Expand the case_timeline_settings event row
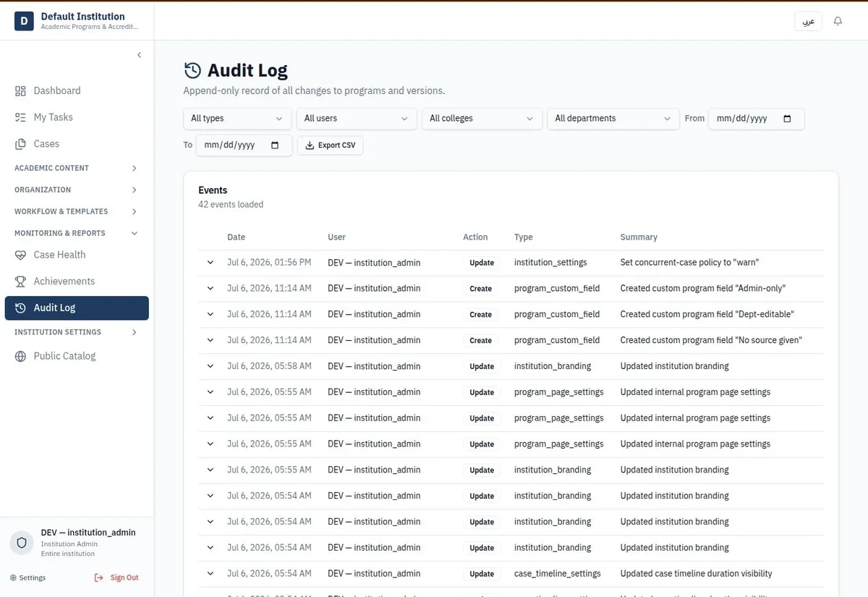The width and height of the screenshot is (868, 597). [x=210, y=574]
